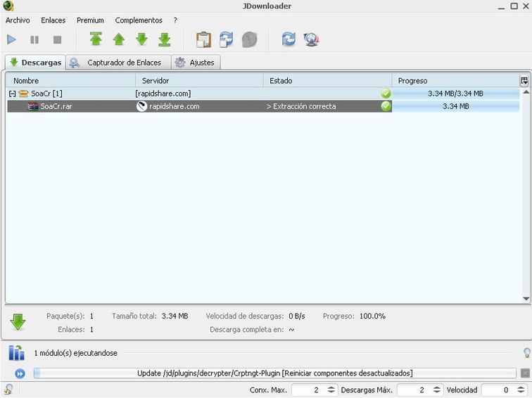Click the reconnect icon next to the clipboard
This screenshot has height=398, width=532.
tap(226, 39)
